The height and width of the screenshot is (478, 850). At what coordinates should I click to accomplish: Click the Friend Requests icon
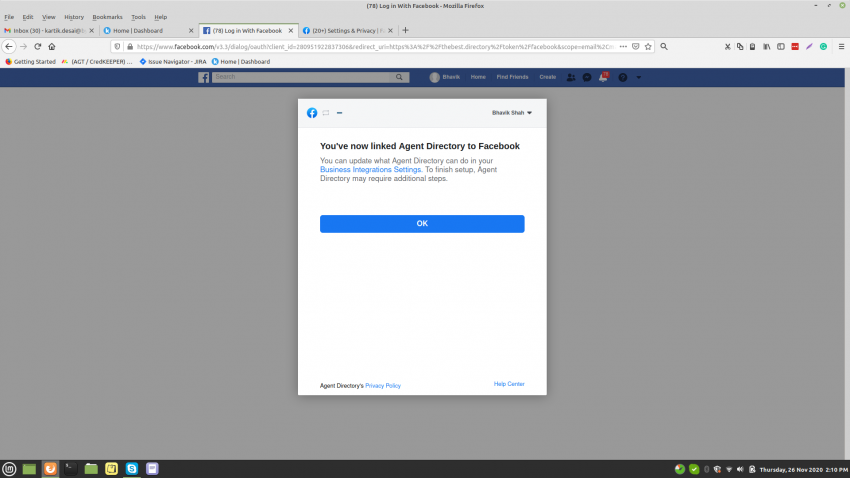pyautogui.click(x=570, y=77)
